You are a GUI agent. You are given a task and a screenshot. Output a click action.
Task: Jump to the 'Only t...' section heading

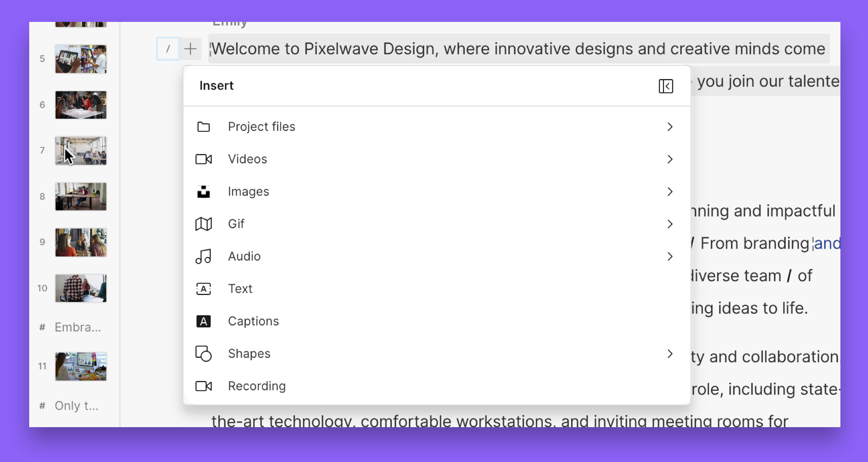tap(77, 406)
